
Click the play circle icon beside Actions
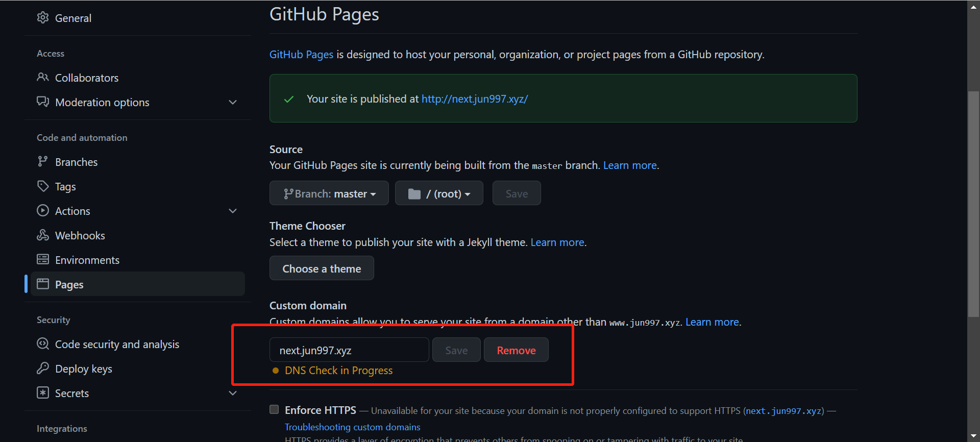click(x=43, y=210)
